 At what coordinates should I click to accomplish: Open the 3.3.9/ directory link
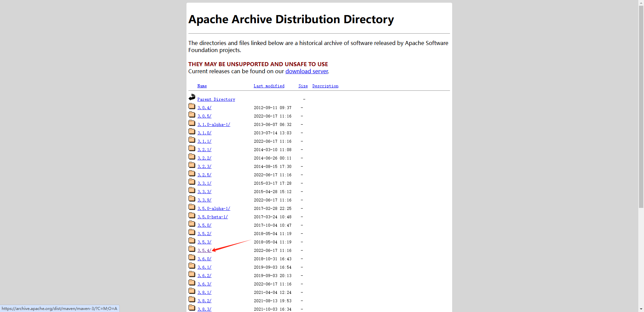click(x=204, y=200)
